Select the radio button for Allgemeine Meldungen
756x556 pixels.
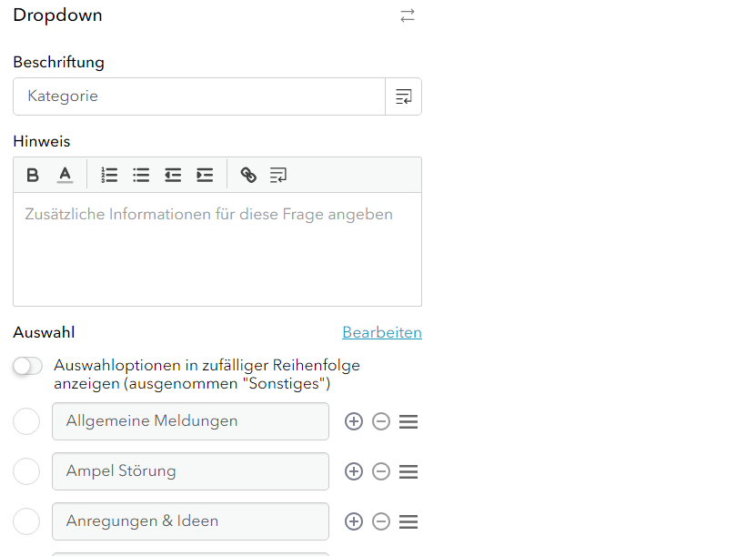tap(26, 421)
